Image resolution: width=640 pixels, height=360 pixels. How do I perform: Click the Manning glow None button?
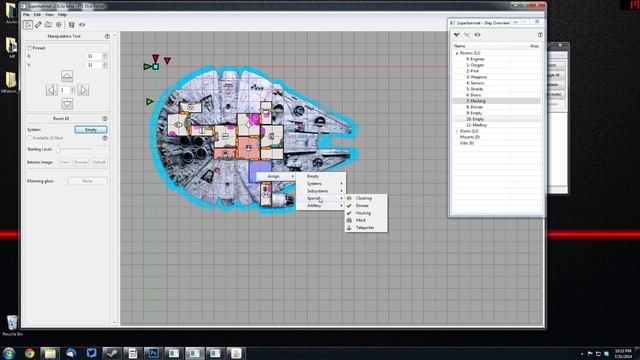pos(88,181)
